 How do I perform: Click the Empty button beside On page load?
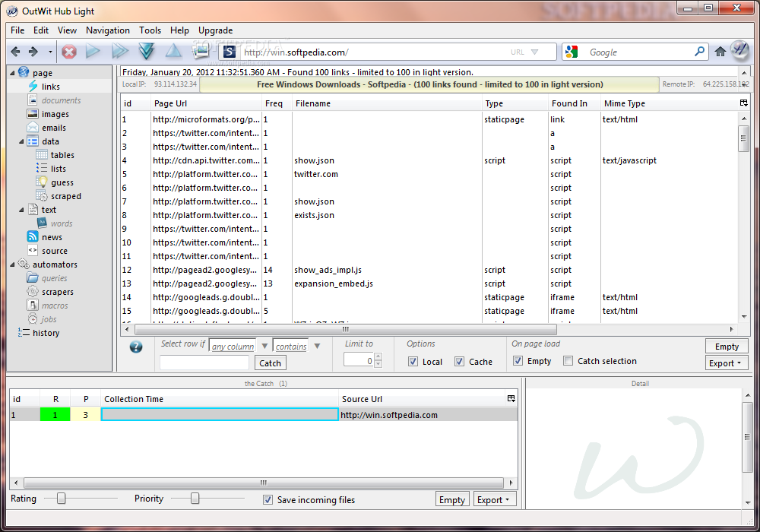(x=727, y=347)
